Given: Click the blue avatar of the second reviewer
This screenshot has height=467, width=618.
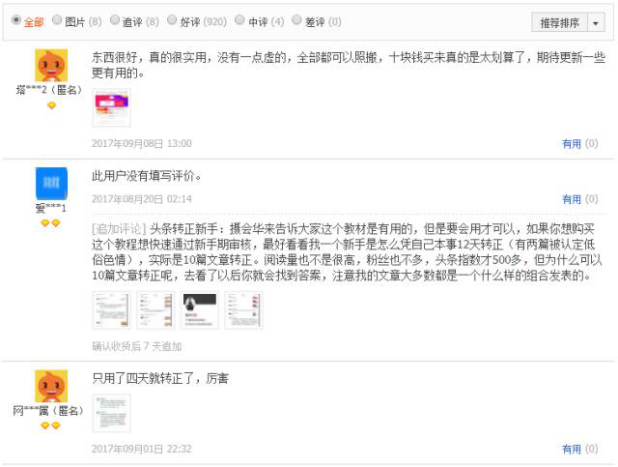Looking at the screenshot, I should [x=51, y=183].
